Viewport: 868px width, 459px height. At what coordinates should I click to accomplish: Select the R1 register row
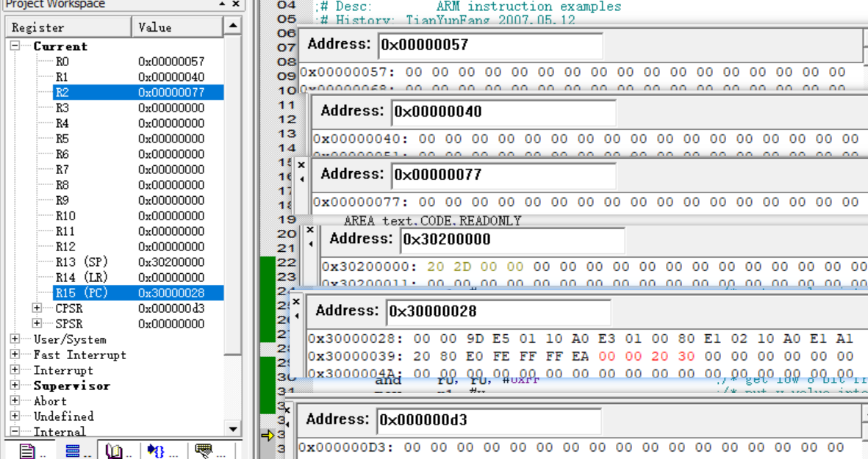pyautogui.click(x=138, y=77)
